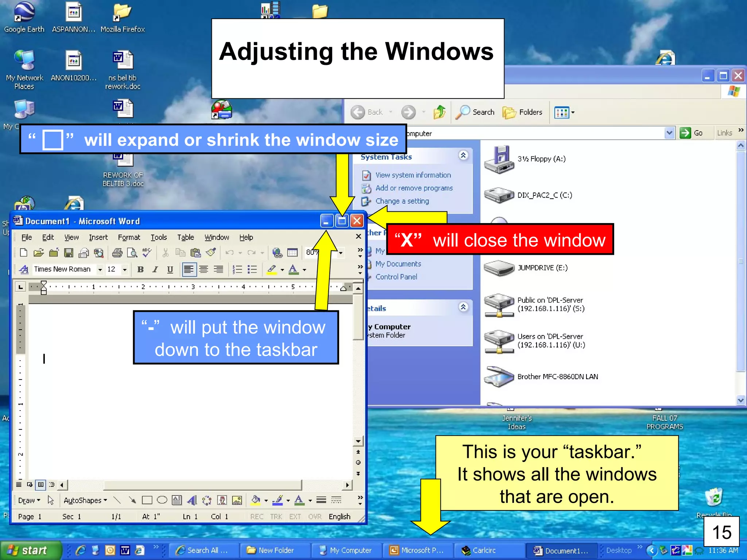Open the Edit menu in Word
This screenshot has height=560, width=747.
pyautogui.click(x=48, y=237)
